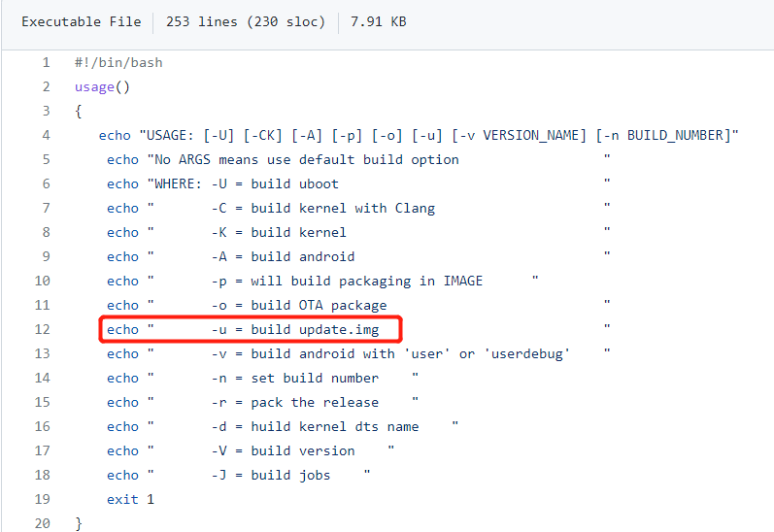Click the 'huild kernel dts name' line

tap(334, 426)
